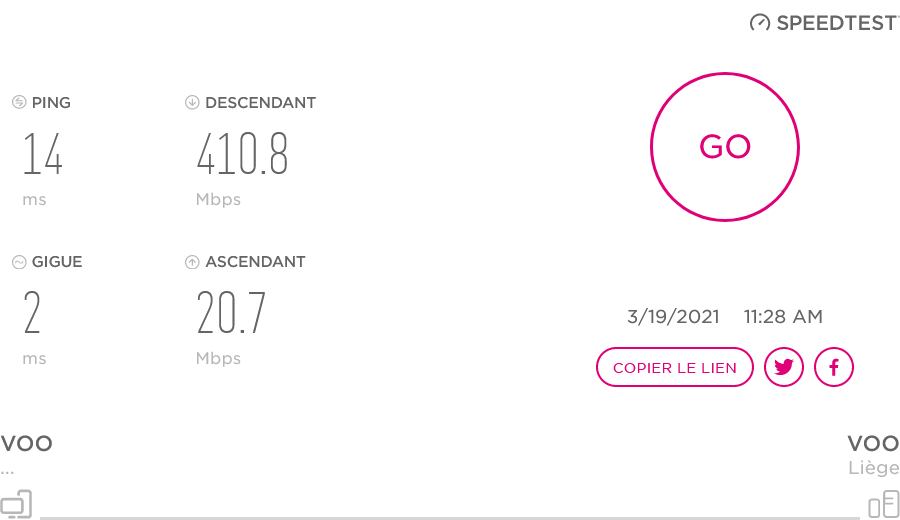Start the speed test with GO
This screenshot has width=900, height=520.
tap(725, 147)
